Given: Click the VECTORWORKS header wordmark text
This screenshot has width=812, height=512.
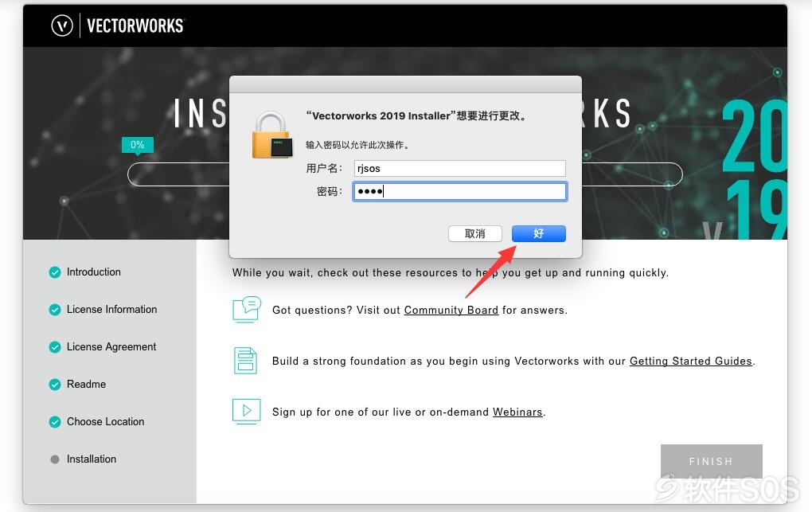Looking at the screenshot, I should click(x=135, y=25).
